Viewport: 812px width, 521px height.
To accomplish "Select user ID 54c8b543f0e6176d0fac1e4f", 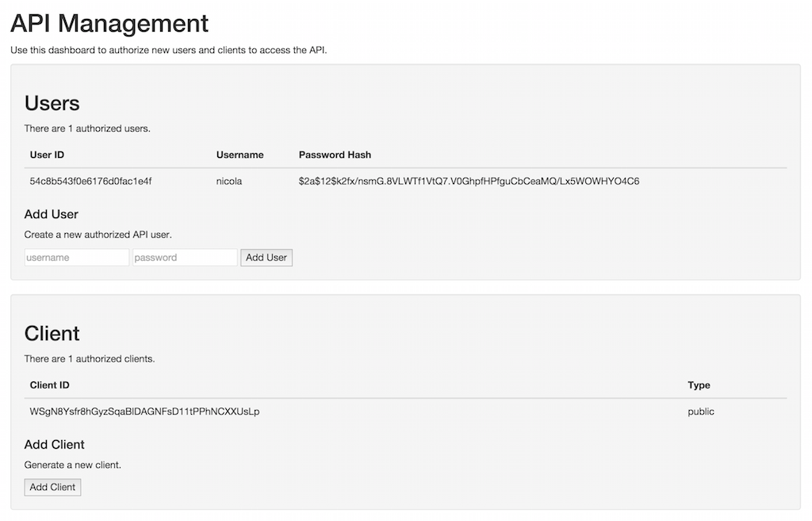I will click(x=90, y=182).
